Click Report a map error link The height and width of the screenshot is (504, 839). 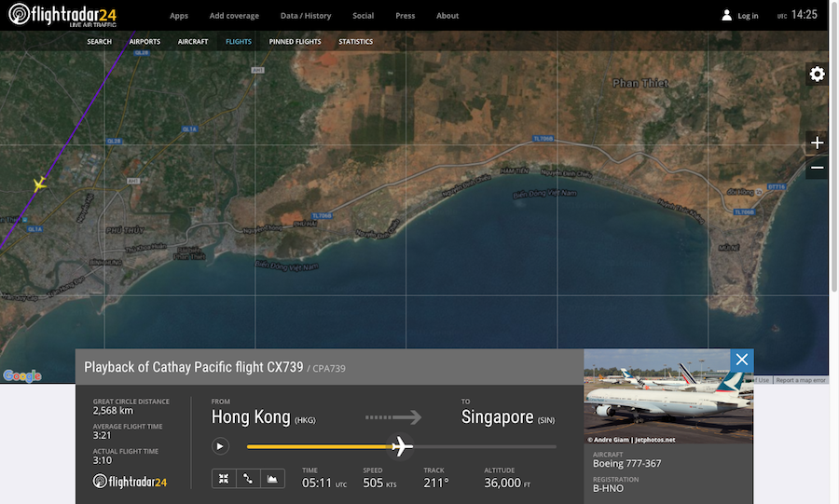(801, 380)
